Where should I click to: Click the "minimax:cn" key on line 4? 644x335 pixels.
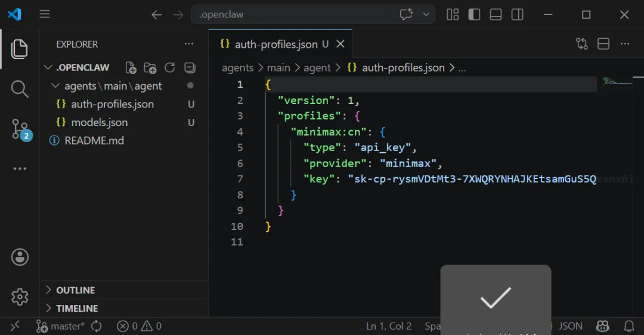tap(329, 132)
